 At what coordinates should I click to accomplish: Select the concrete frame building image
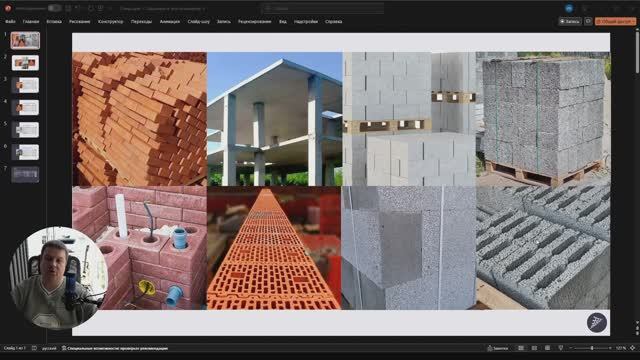point(275,119)
